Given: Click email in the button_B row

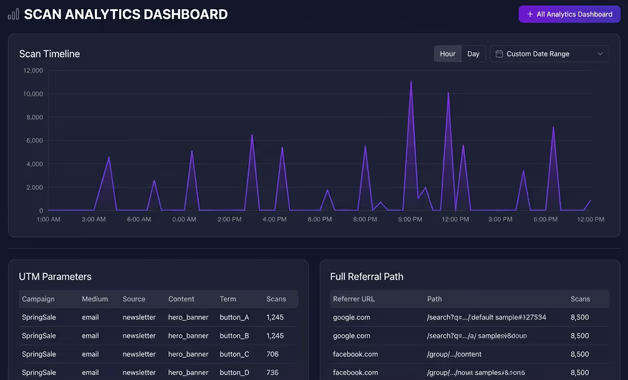Looking at the screenshot, I should pyautogui.click(x=90, y=336).
